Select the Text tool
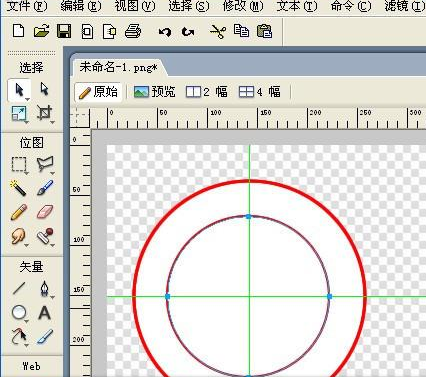The image size is (426, 385). 44,313
